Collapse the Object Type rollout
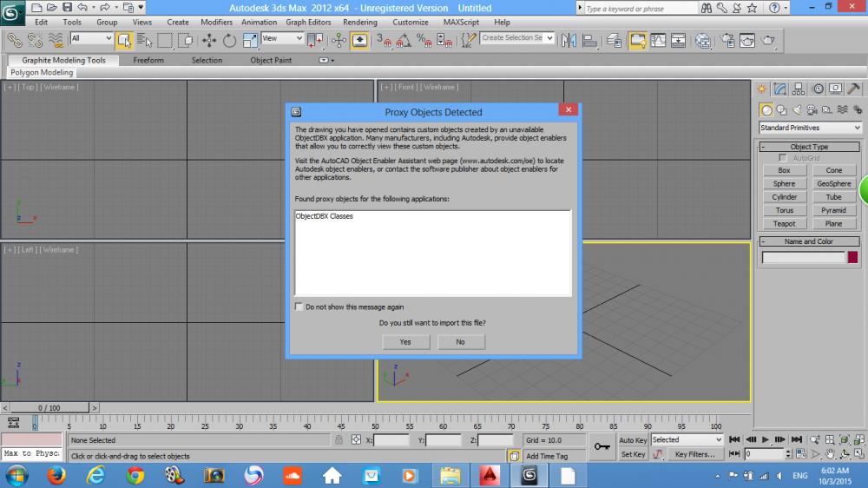The image size is (868, 488). point(809,147)
